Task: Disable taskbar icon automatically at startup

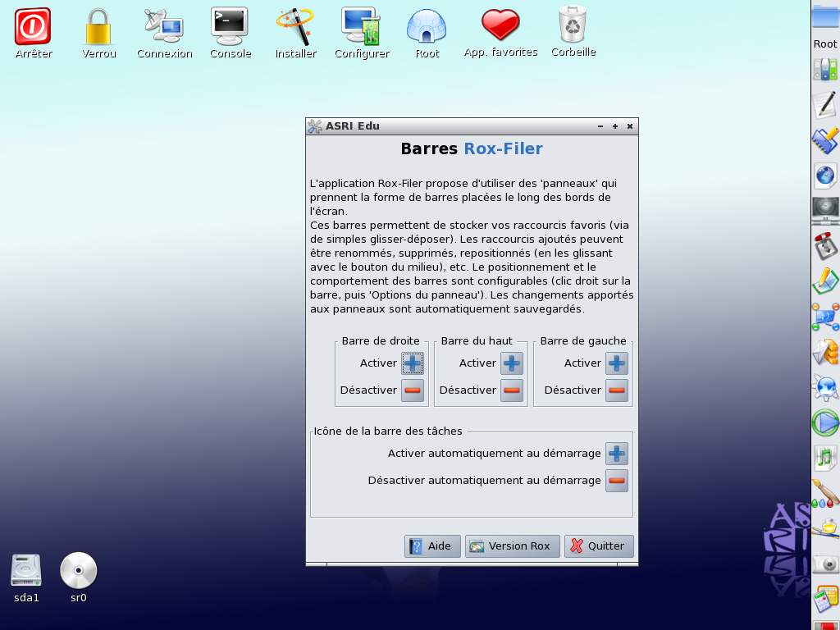Action: [617, 481]
